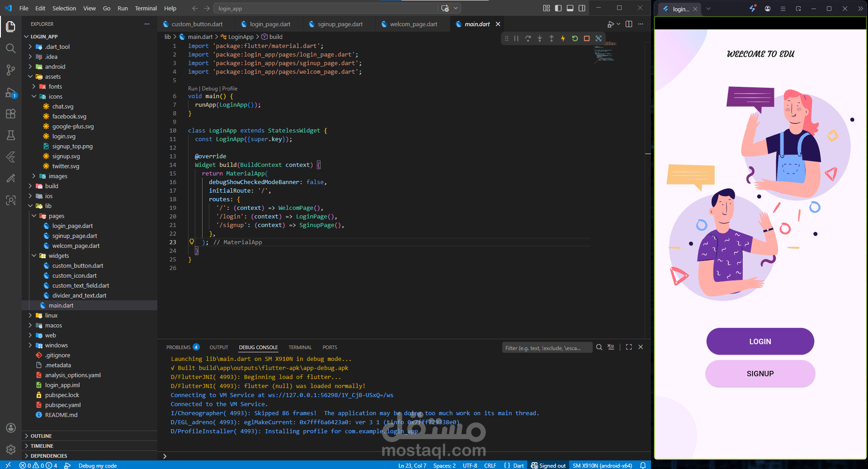Collapse the icons folder

tap(55, 96)
